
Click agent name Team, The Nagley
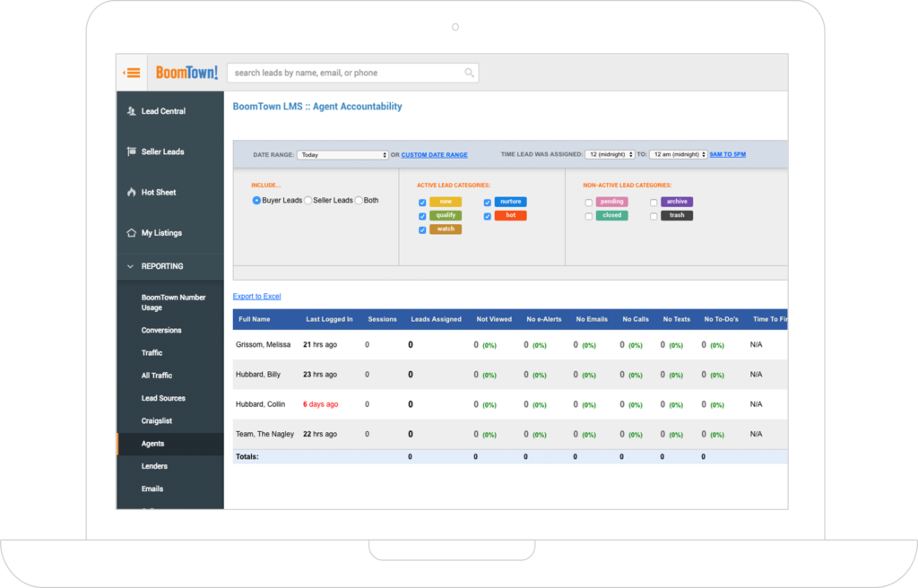pyautogui.click(x=264, y=434)
